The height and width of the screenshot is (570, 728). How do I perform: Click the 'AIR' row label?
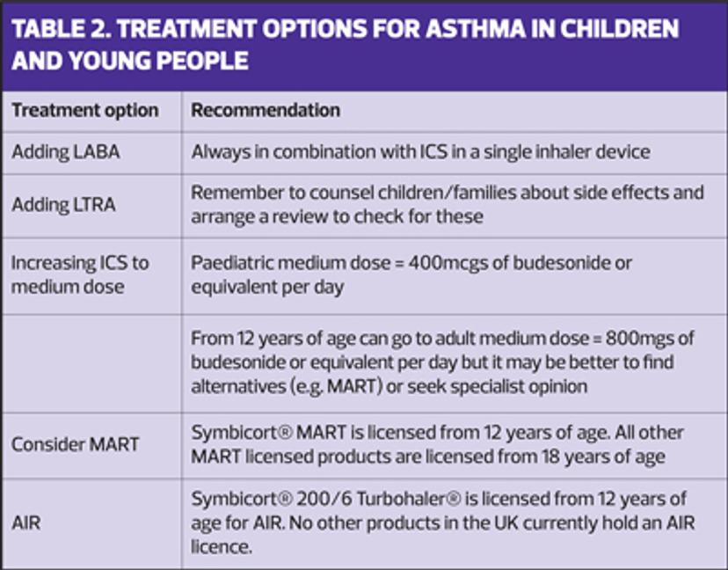point(26,523)
